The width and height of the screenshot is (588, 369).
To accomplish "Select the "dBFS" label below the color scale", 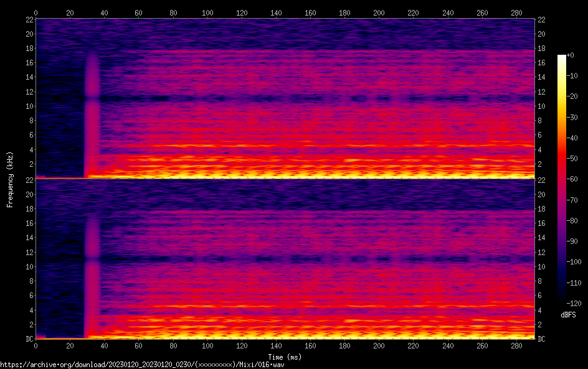I will click(567, 315).
